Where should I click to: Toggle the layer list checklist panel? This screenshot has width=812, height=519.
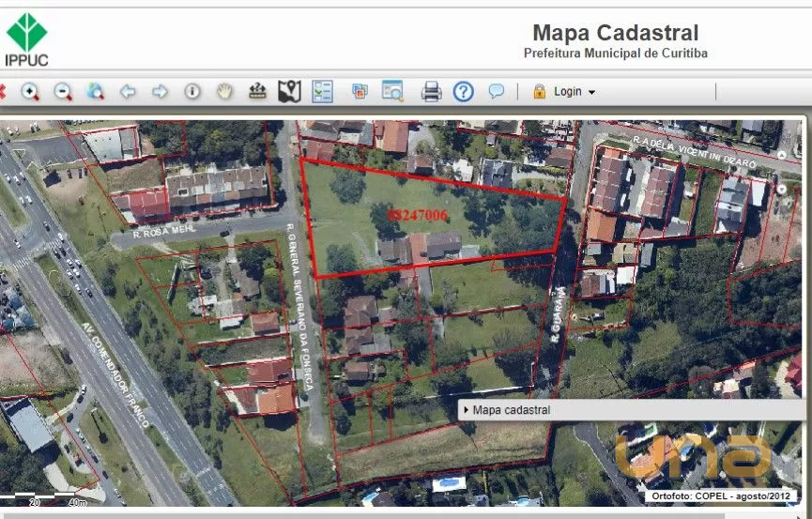[322, 91]
